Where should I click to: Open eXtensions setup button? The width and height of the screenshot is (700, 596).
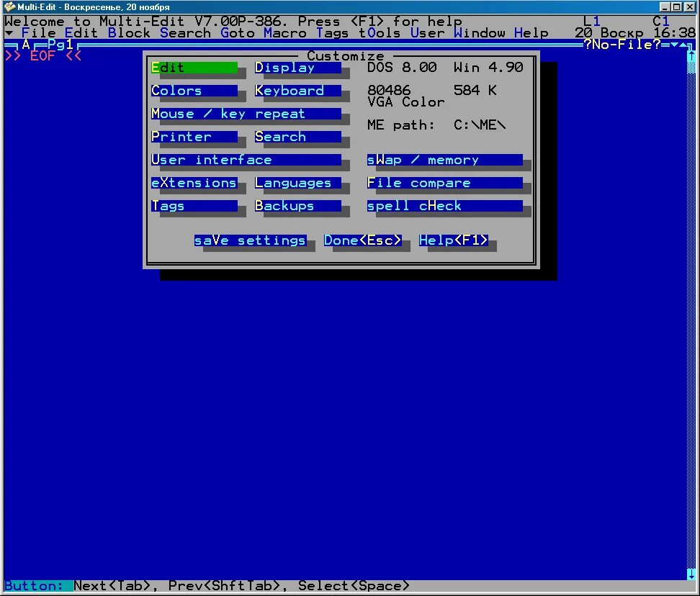tap(194, 183)
